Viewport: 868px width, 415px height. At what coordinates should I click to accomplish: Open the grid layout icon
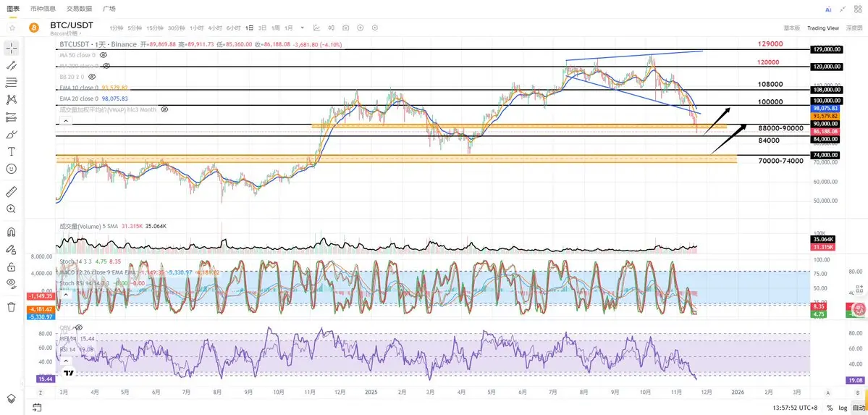click(x=857, y=9)
